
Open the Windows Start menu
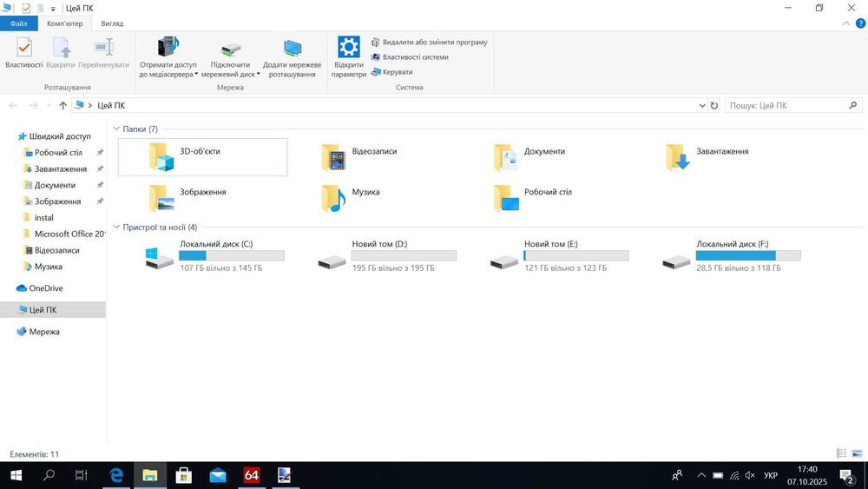pos(16,475)
